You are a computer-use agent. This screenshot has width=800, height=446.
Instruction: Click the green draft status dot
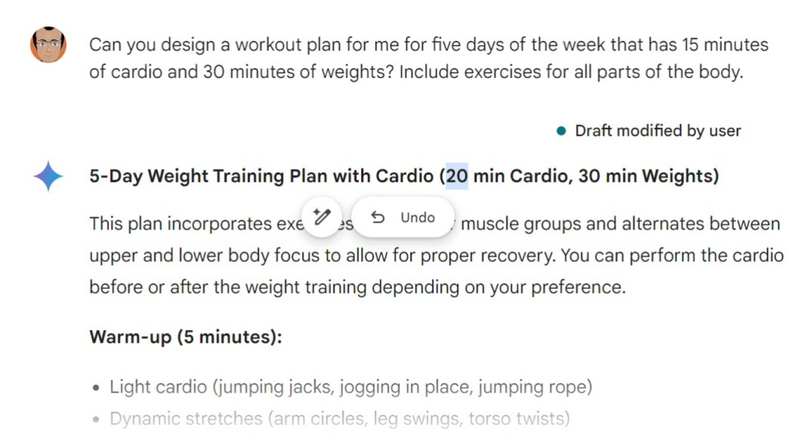561,131
